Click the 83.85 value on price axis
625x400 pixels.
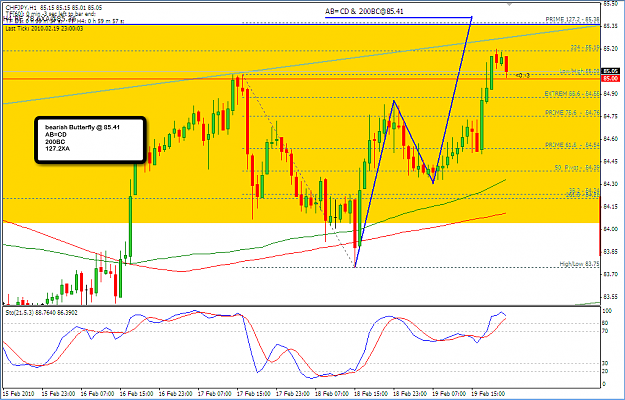(x=610, y=251)
